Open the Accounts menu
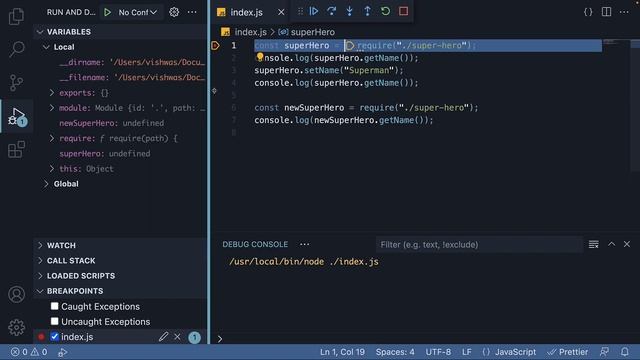The image size is (640, 360). [16, 294]
